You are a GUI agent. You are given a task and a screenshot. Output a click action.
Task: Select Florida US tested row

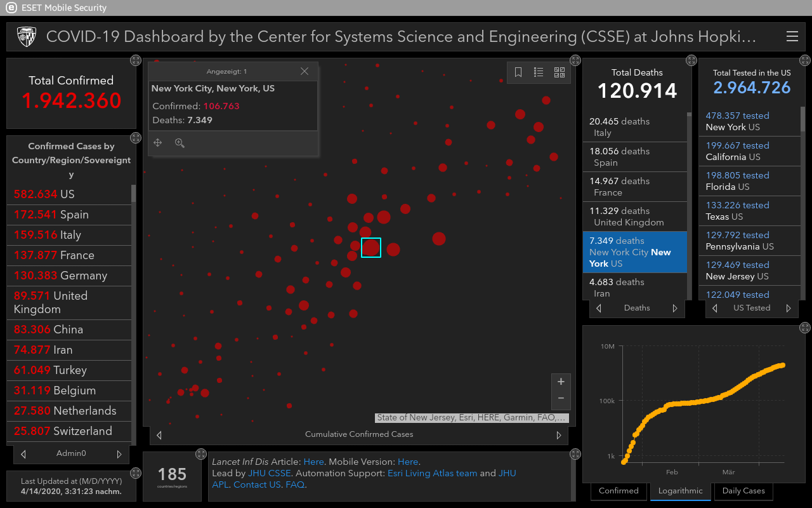(x=750, y=181)
